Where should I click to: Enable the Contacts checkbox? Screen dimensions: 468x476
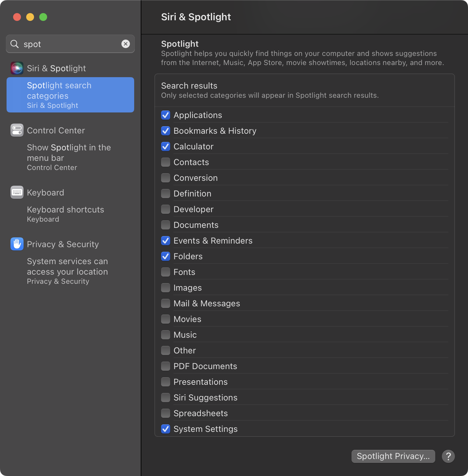point(166,162)
